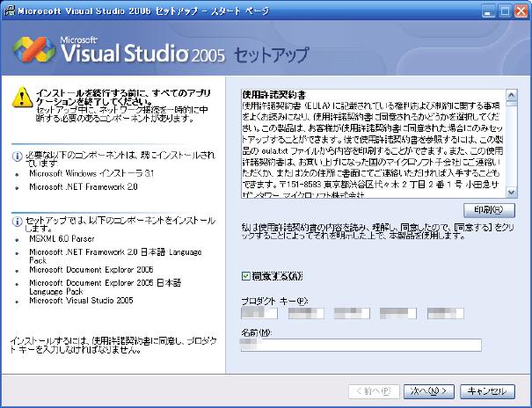
Task: Click the text Microsoft Visual Studio 2005
Action: pyautogui.click(x=81, y=301)
